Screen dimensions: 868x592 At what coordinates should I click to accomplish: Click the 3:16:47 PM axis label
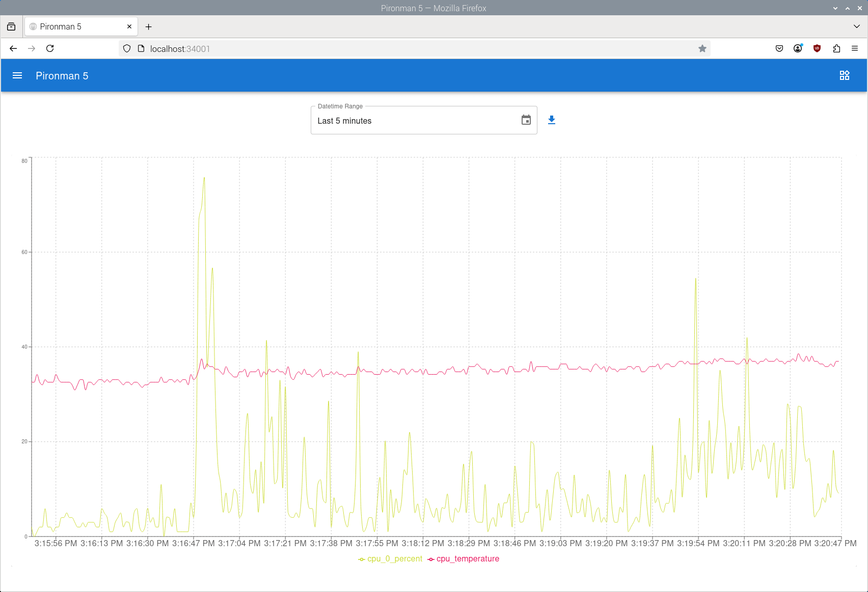[x=194, y=544]
